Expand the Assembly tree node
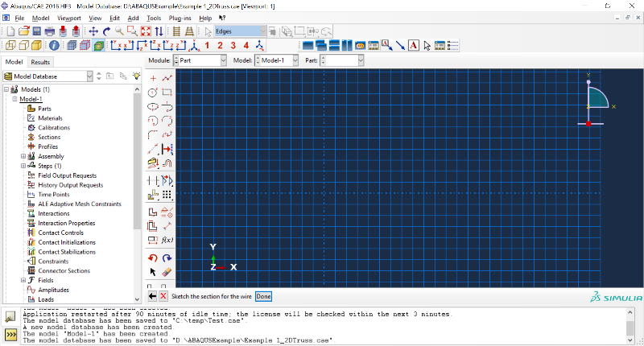 [23, 156]
